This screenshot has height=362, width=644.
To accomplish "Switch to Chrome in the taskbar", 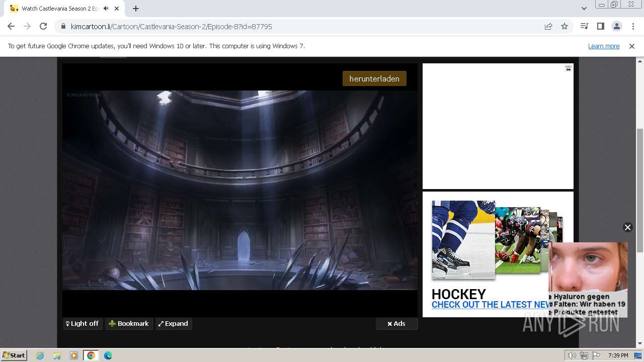I will [91, 355].
